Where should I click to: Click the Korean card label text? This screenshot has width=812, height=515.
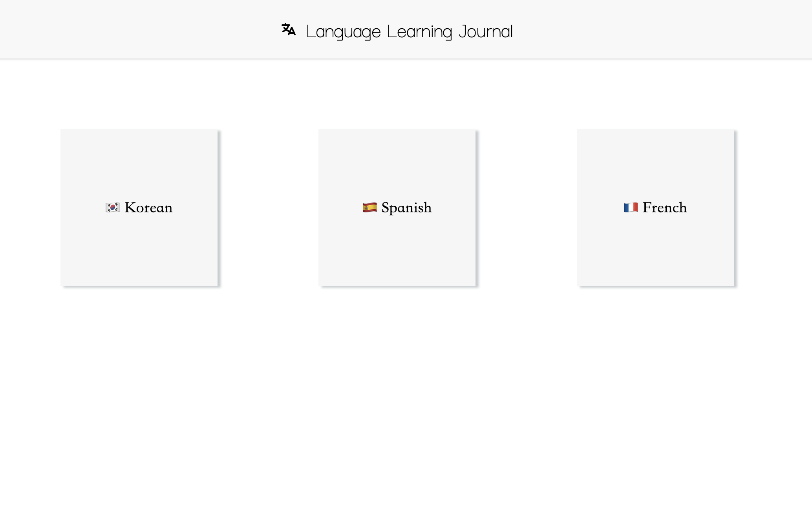[148, 207]
